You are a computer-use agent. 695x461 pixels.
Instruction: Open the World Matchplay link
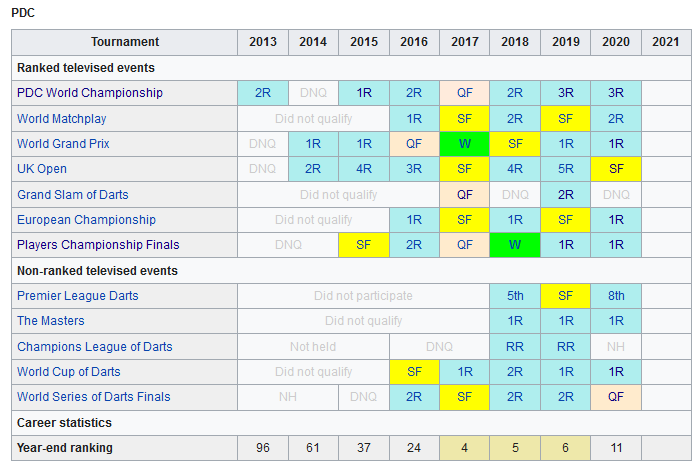click(62, 119)
